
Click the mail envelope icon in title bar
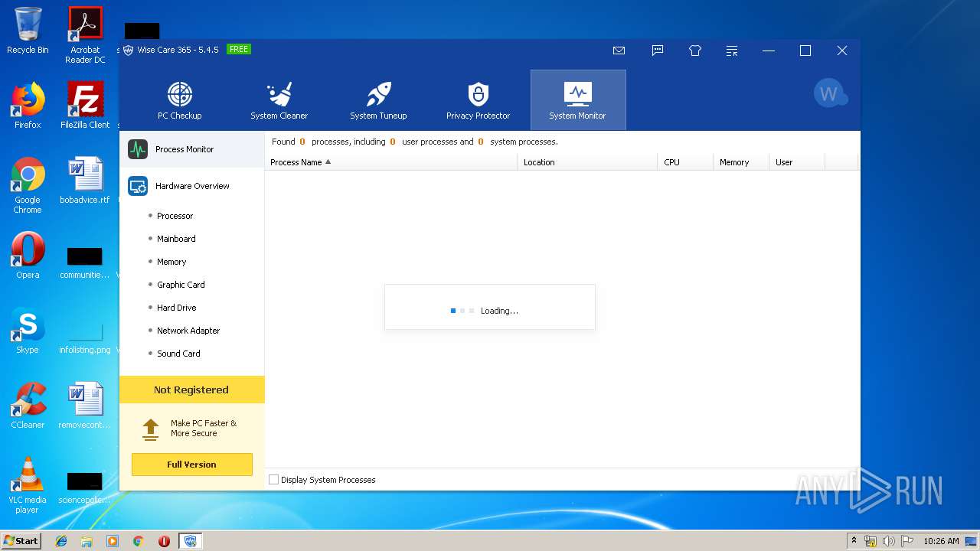[x=619, y=51]
